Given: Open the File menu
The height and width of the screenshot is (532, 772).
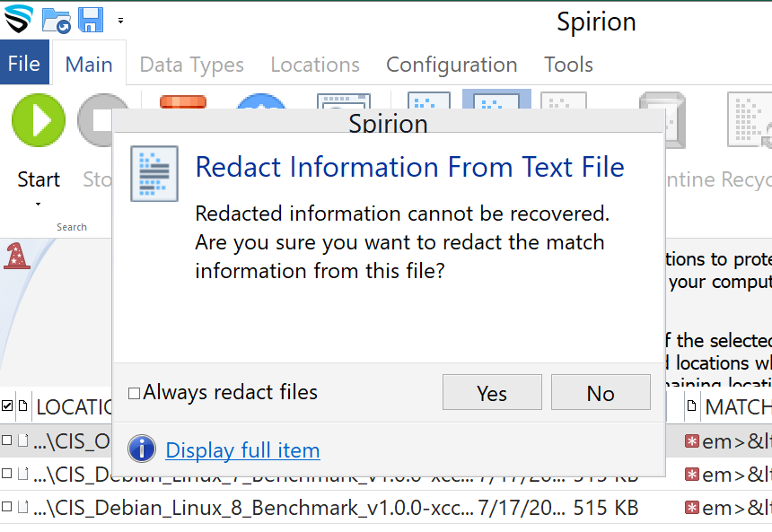Looking at the screenshot, I should click(24, 65).
